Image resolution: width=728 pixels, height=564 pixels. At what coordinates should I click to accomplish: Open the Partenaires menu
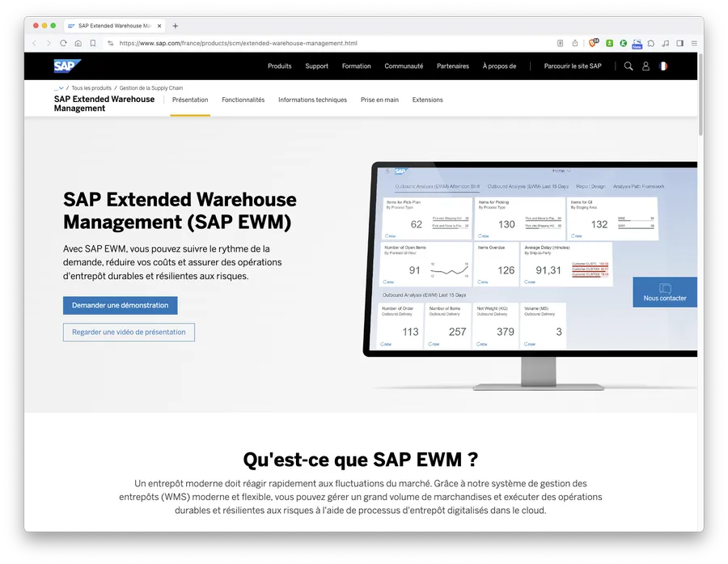(x=453, y=66)
